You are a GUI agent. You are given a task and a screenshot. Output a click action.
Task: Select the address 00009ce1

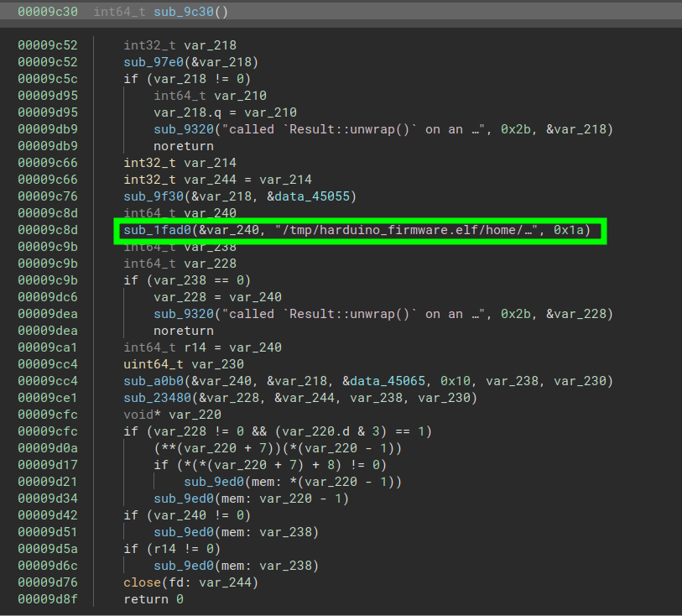coord(48,398)
